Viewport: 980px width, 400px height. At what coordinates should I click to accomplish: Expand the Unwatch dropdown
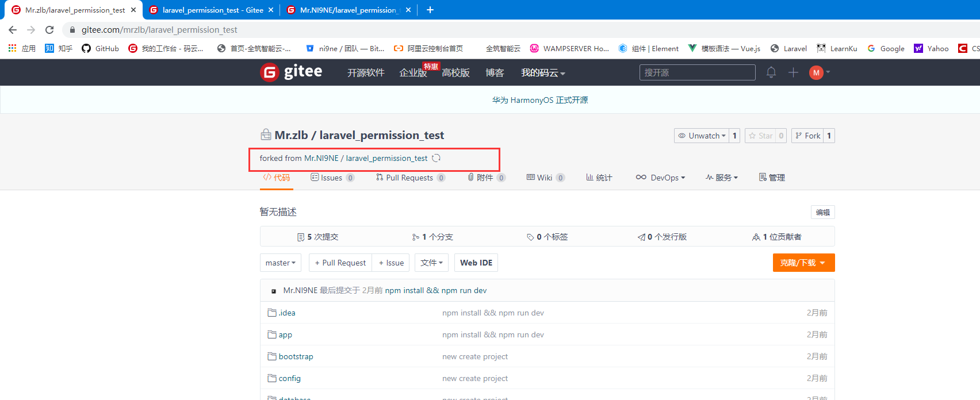702,136
